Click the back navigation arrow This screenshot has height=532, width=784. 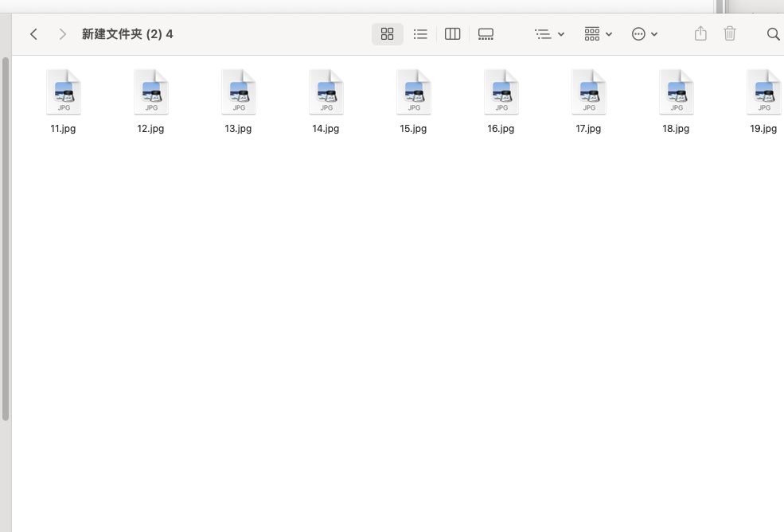coord(33,34)
